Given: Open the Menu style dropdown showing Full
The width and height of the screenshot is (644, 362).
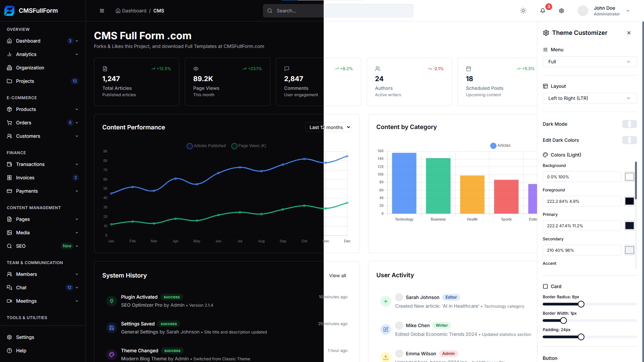Looking at the screenshot, I should tap(589, 62).
